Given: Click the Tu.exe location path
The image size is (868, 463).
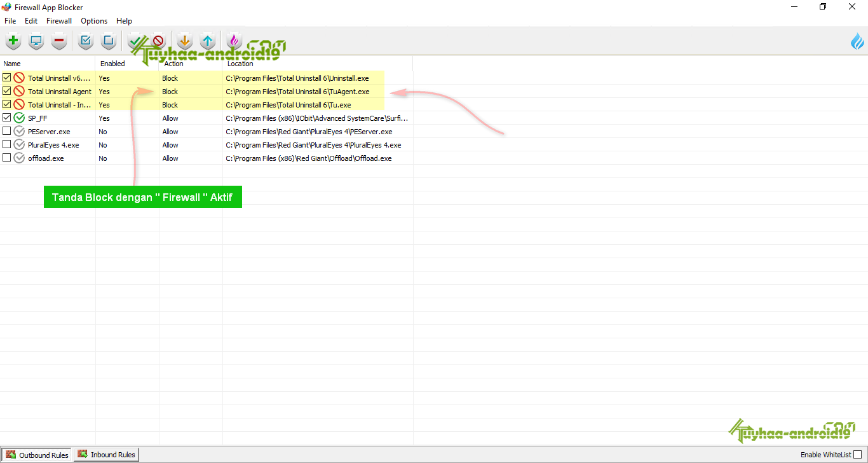Looking at the screenshot, I should click(288, 105).
